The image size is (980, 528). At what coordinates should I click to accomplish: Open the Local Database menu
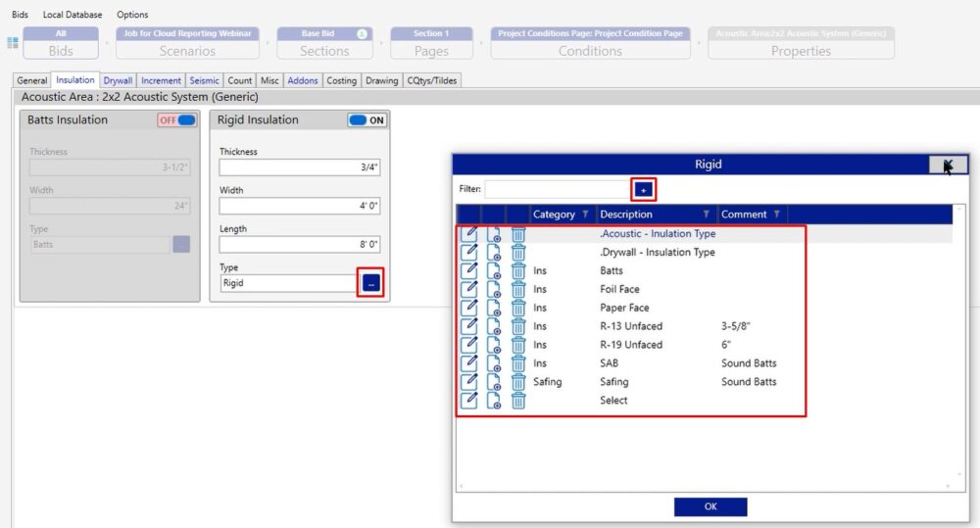point(73,15)
